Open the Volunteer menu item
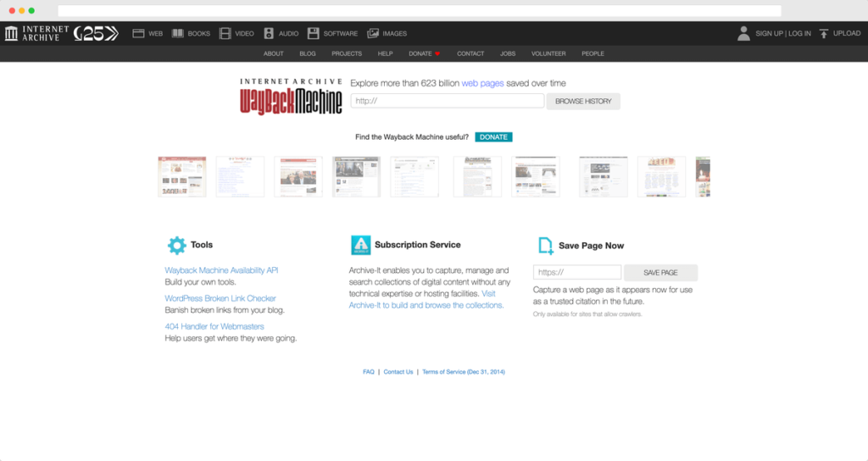 548,53
